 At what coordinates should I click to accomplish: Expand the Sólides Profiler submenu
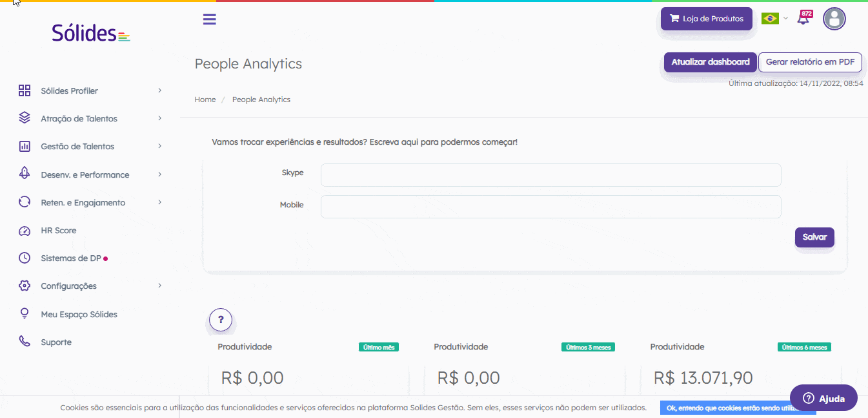click(90, 91)
